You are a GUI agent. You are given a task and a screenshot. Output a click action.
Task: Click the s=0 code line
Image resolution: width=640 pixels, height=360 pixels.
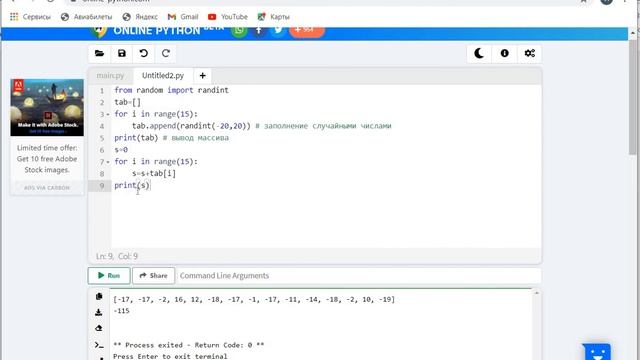coord(121,150)
